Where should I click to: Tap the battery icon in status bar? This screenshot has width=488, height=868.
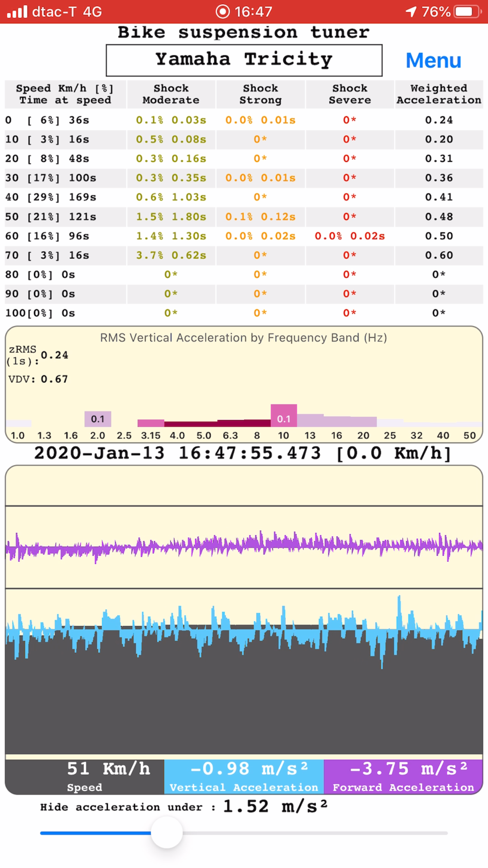coord(468,11)
